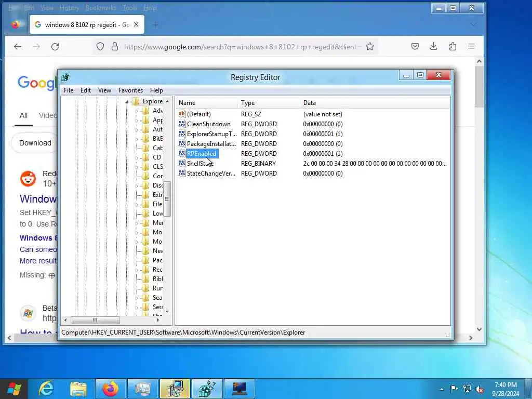Select the ExplorerStartupT... value entry
This screenshot has height=399, width=532.
coord(212,134)
